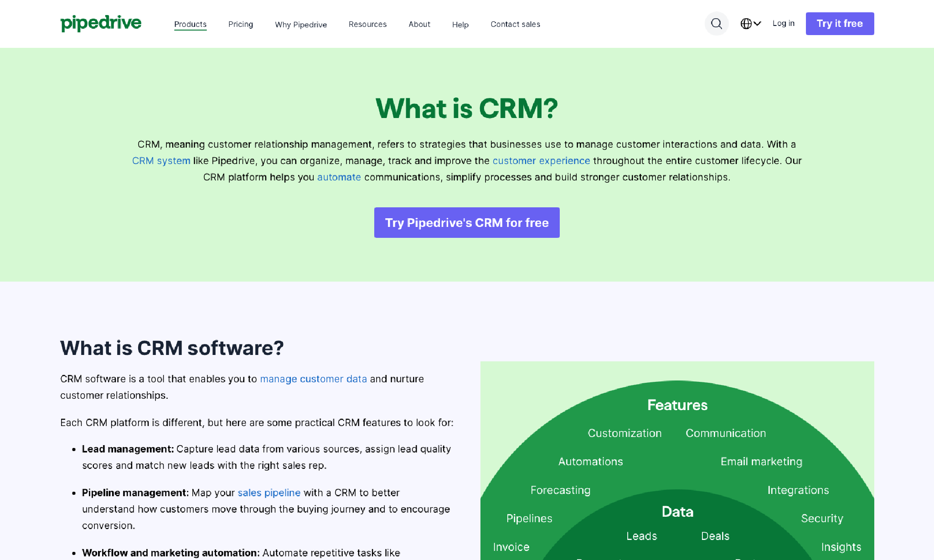
Task: Click Try Pipedrive's CRM for free
Action: click(466, 222)
